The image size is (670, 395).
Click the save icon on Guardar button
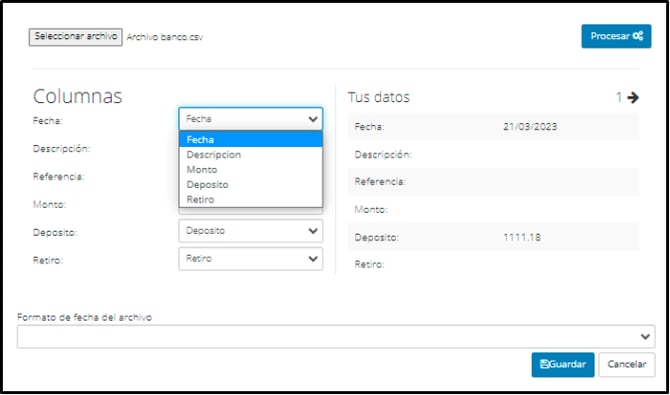tap(544, 365)
